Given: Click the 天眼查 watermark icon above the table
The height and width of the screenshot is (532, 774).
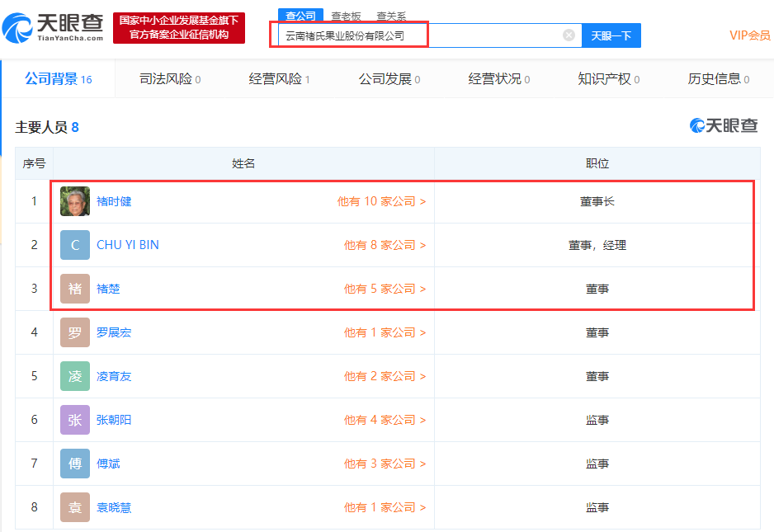Looking at the screenshot, I should (x=698, y=125).
